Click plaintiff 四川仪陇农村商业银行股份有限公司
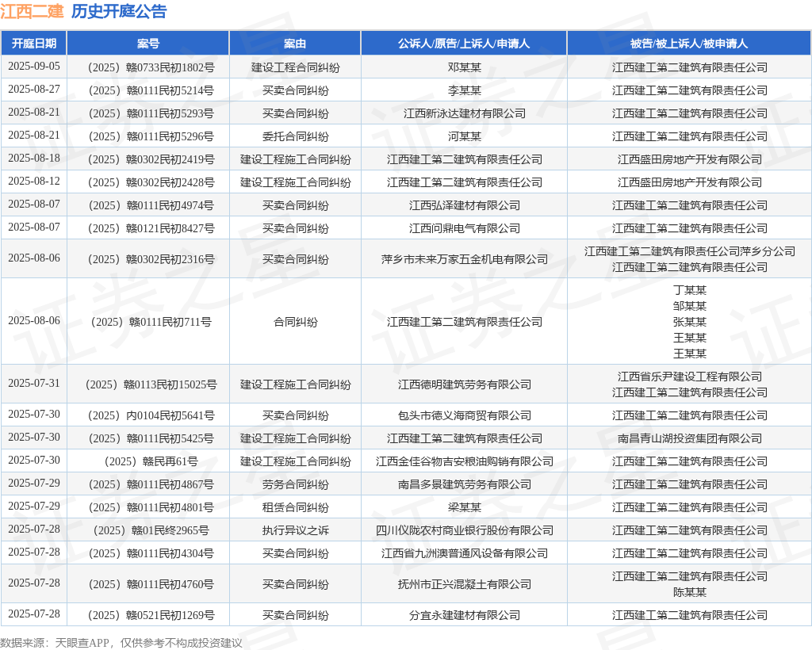The image size is (812, 650). click(465, 530)
